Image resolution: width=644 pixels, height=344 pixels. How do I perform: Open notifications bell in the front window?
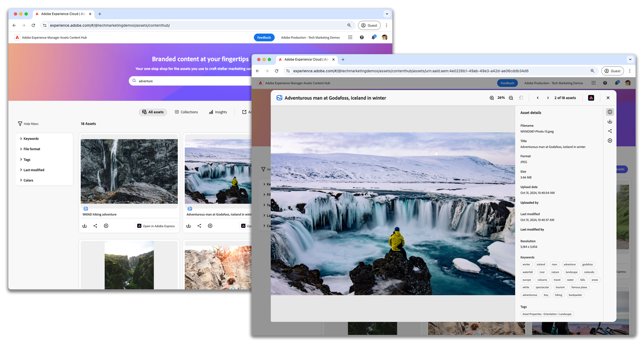[x=617, y=83]
